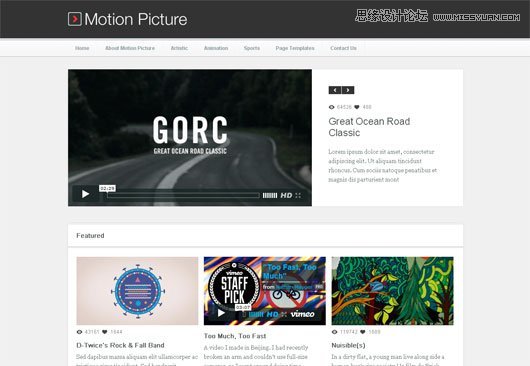Open the Contact Us page
The image size is (530, 366).
coord(343,48)
